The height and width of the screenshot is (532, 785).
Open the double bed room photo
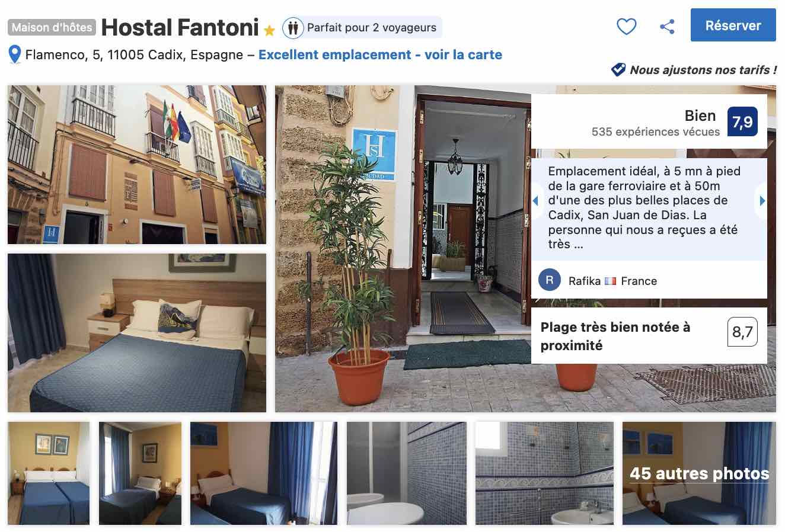(x=137, y=333)
